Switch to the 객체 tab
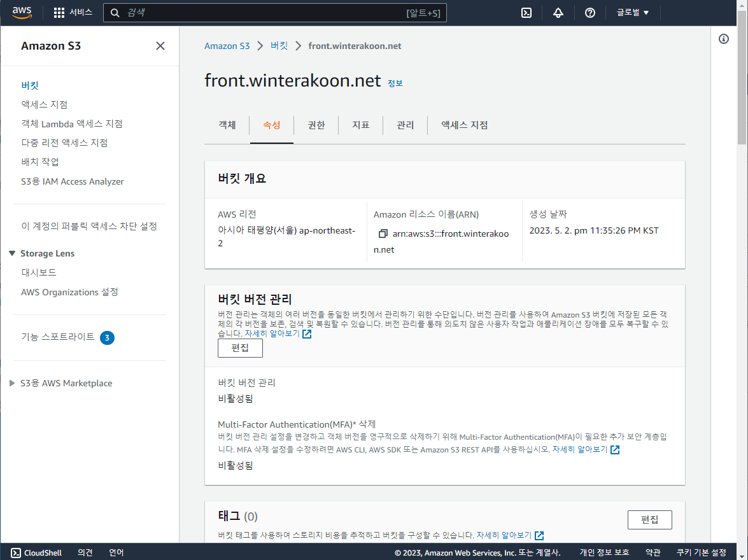 [227, 125]
